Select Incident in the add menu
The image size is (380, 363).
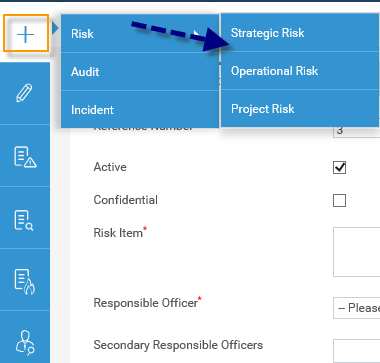(140, 110)
